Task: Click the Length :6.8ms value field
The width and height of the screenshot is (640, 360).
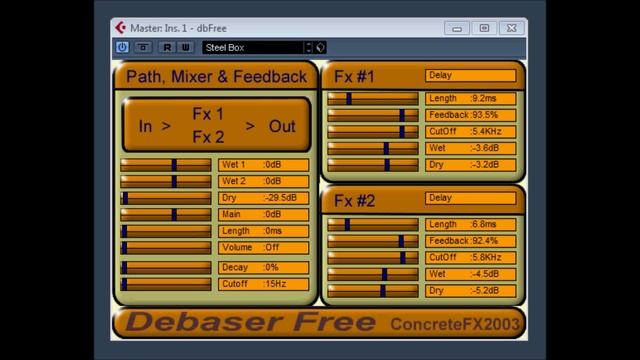Action: click(x=470, y=224)
